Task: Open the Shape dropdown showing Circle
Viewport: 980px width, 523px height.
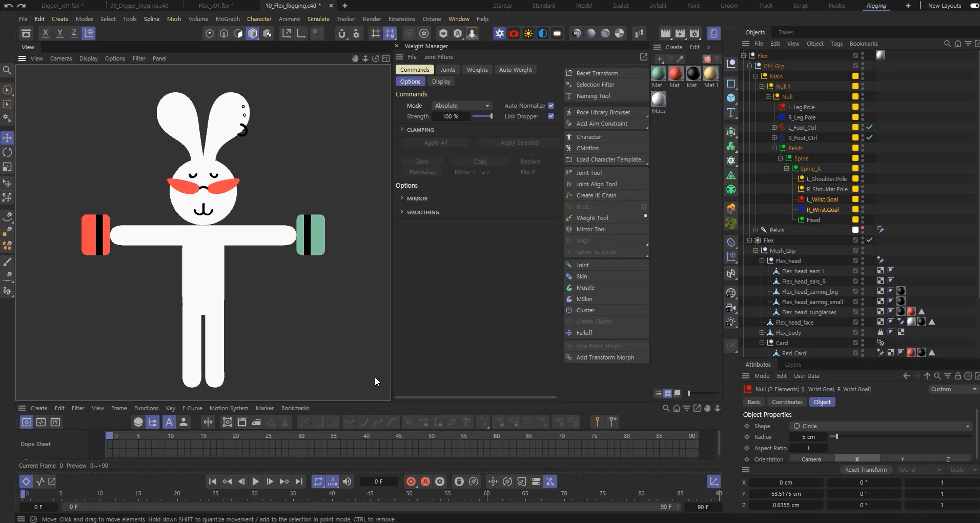Action: (881, 426)
